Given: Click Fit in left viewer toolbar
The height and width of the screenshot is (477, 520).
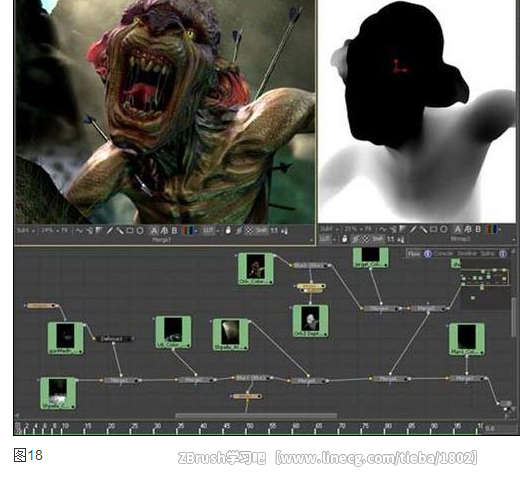Looking at the screenshot, I should pyautogui.click(x=65, y=231).
